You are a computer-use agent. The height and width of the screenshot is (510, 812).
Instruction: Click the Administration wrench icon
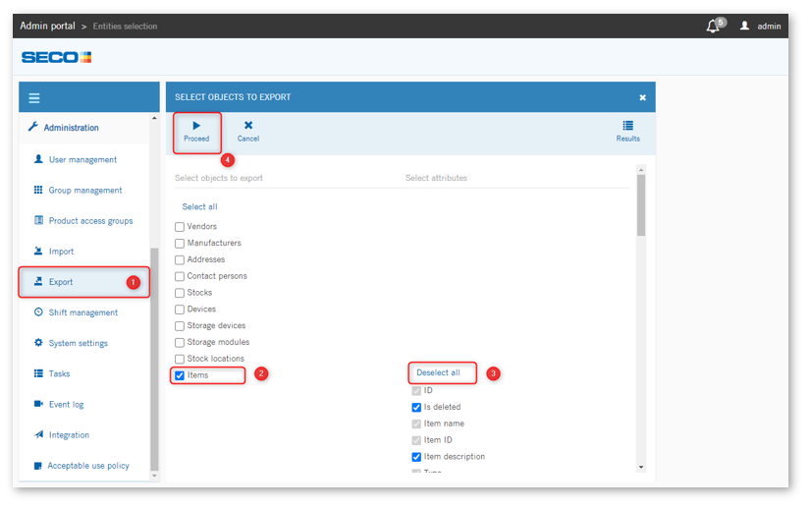pos(33,127)
